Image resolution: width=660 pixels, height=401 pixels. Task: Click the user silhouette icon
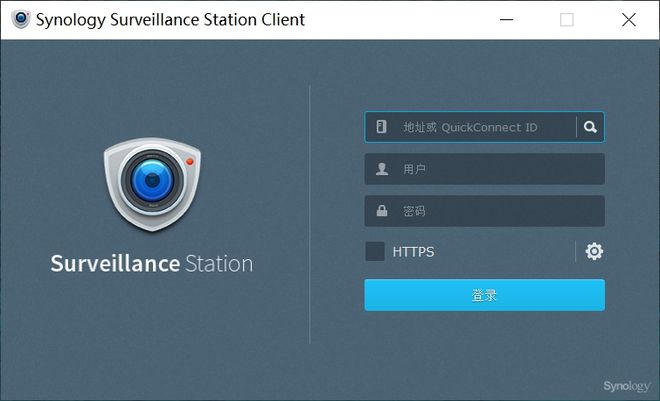coord(382,169)
